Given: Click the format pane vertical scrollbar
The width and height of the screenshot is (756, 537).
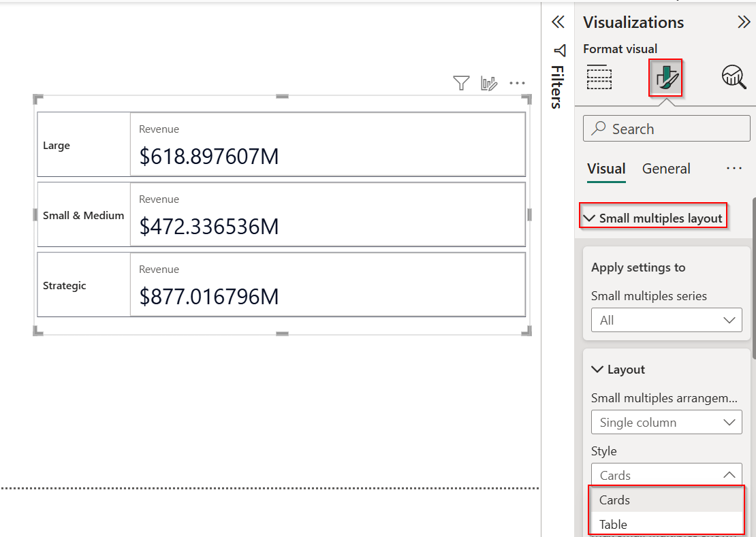Looking at the screenshot, I should (x=753, y=278).
